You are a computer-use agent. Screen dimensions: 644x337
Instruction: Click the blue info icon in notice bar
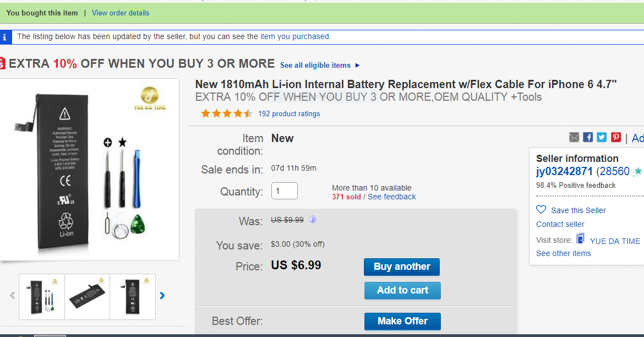[5, 37]
